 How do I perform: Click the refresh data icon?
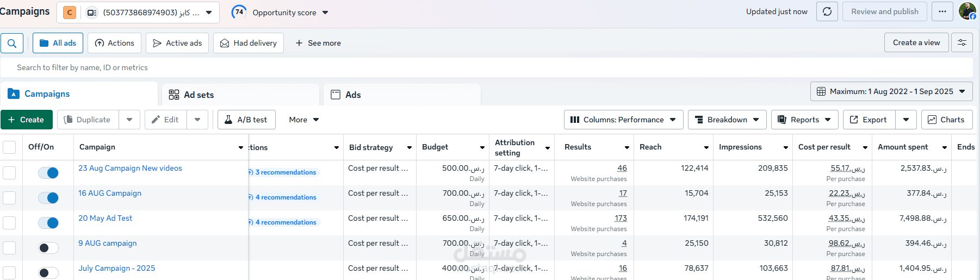pos(827,11)
